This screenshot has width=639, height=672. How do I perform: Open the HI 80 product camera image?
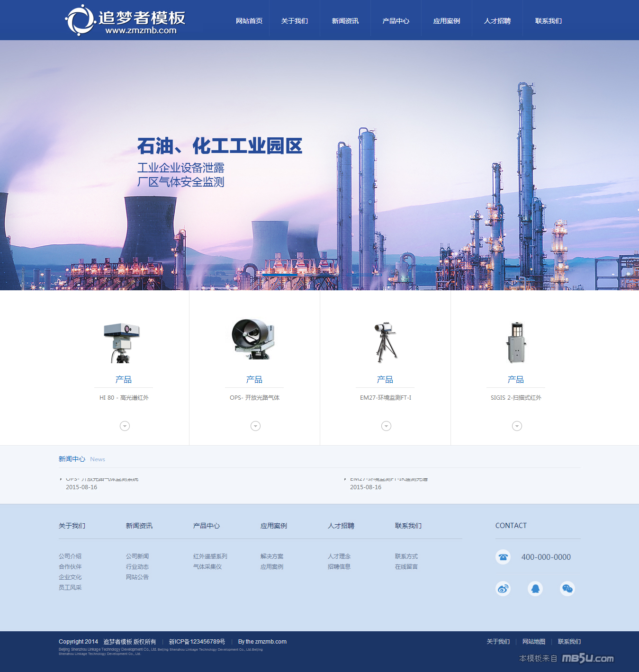pos(122,342)
